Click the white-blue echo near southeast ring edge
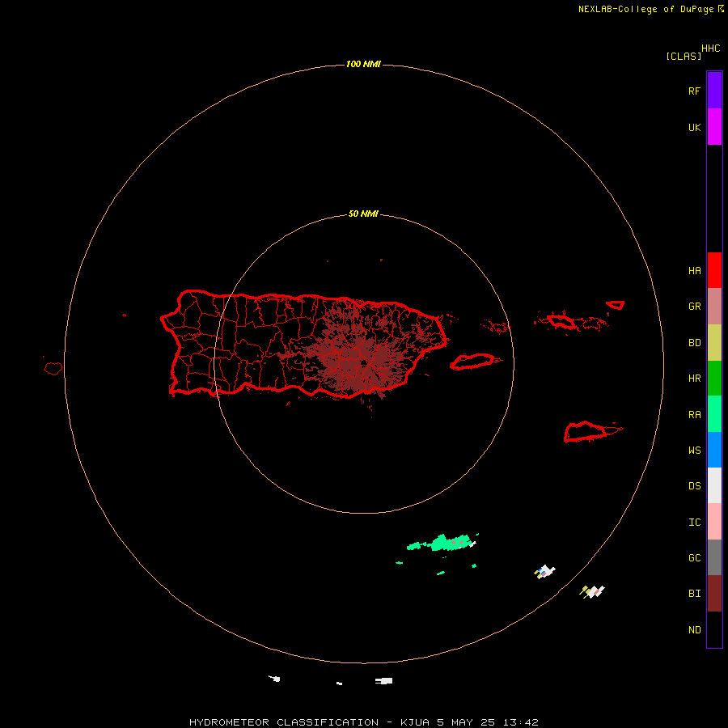The height and width of the screenshot is (728, 728). [x=544, y=572]
